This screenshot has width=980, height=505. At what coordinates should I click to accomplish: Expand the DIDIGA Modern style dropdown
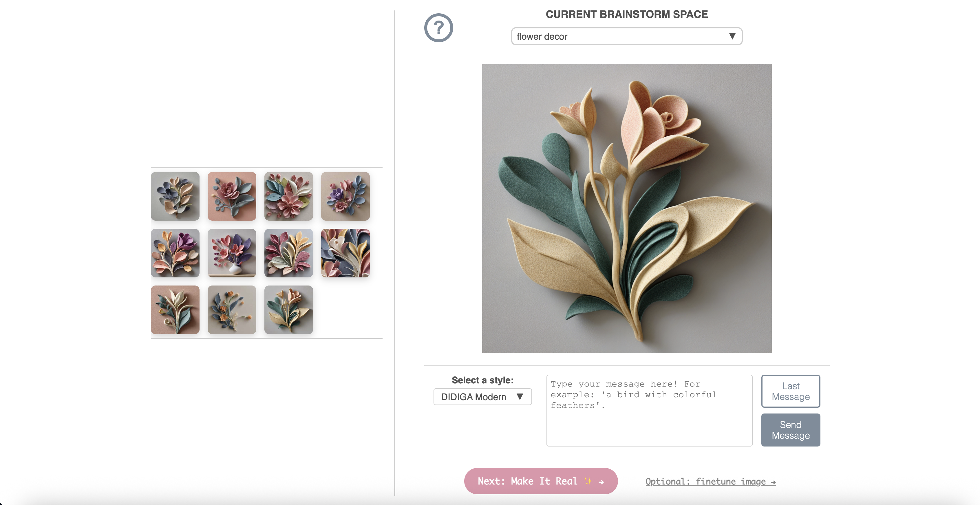pyautogui.click(x=482, y=397)
